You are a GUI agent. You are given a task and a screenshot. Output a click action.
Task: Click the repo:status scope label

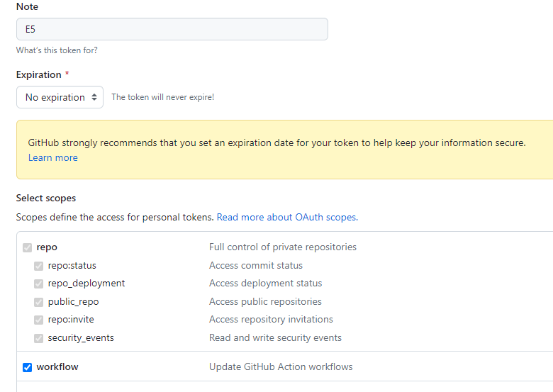[72, 265]
